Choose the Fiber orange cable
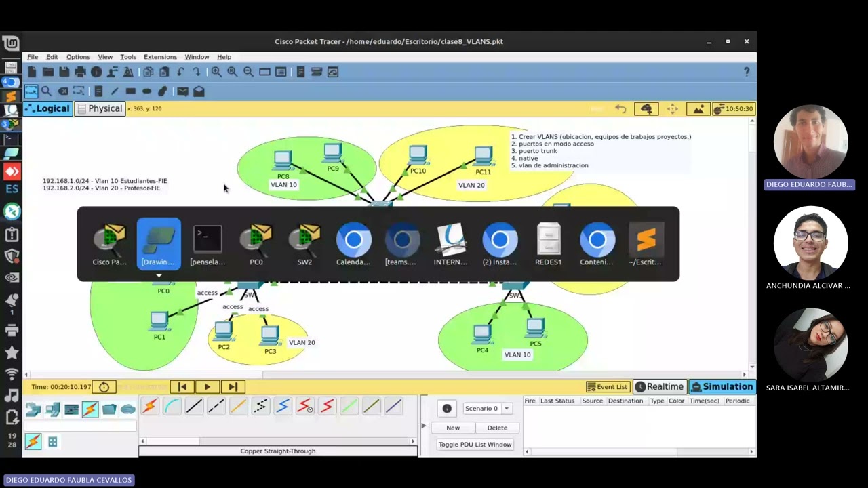Viewport: 868px width, 488px height. click(238, 407)
